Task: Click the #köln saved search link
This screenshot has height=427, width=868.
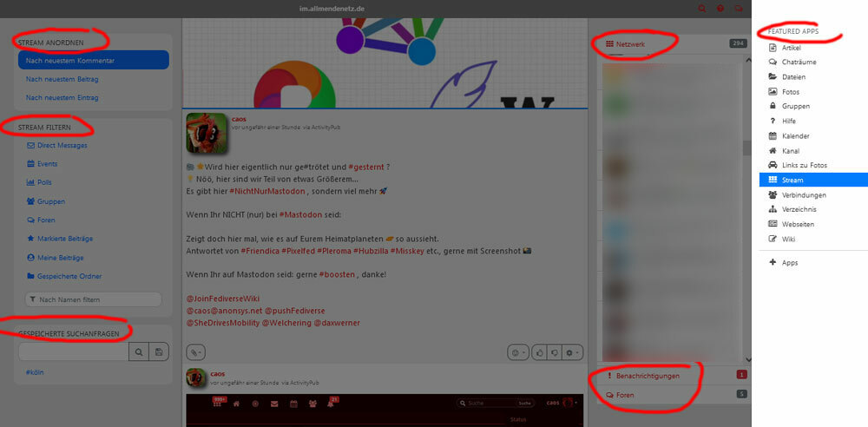Action: pyautogui.click(x=36, y=372)
